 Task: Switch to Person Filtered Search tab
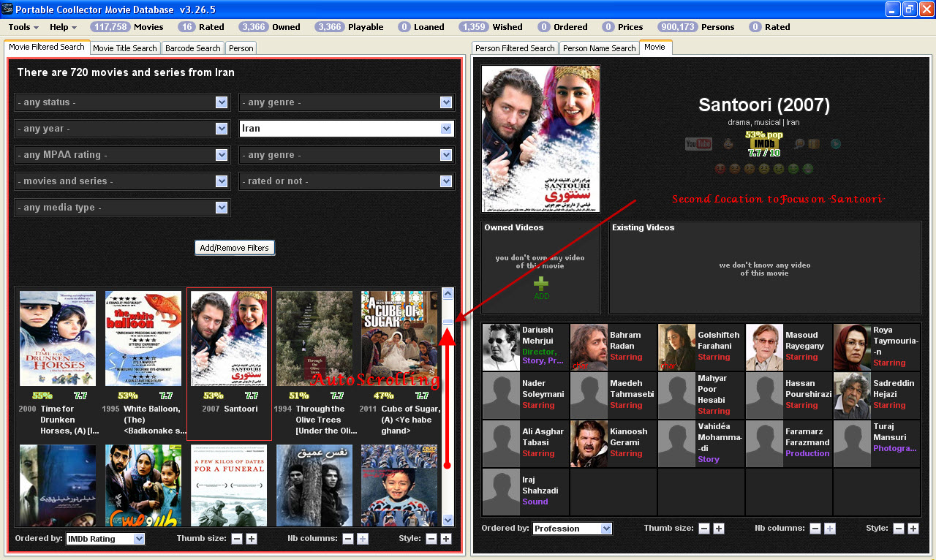point(515,48)
